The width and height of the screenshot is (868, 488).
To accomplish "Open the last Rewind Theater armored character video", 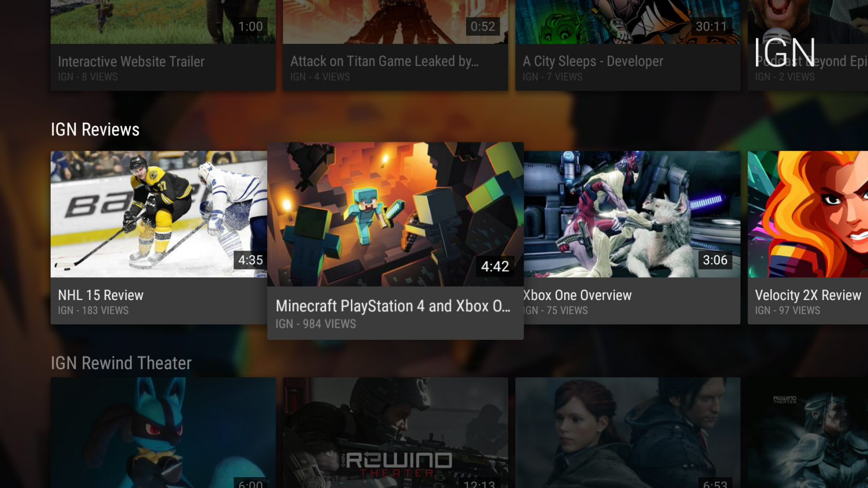I will (x=808, y=433).
